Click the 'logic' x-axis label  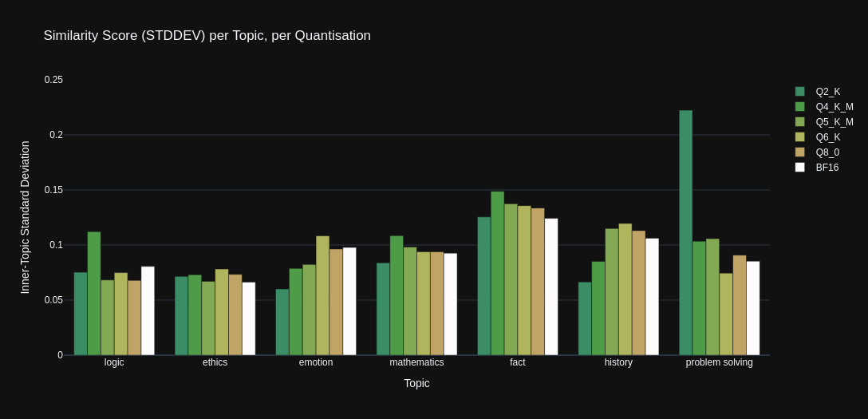[114, 362]
